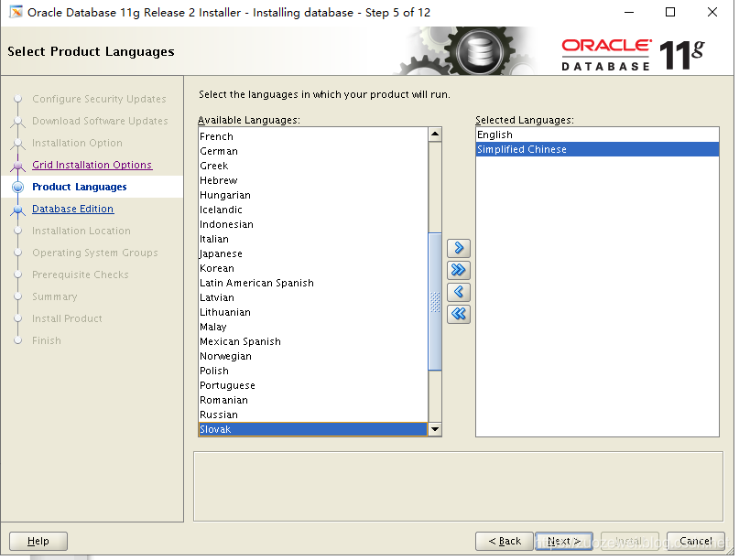Image resolution: width=739 pixels, height=560 pixels.
Task: Select Latvian in Available Languages
Action: [x=313, y=297]
